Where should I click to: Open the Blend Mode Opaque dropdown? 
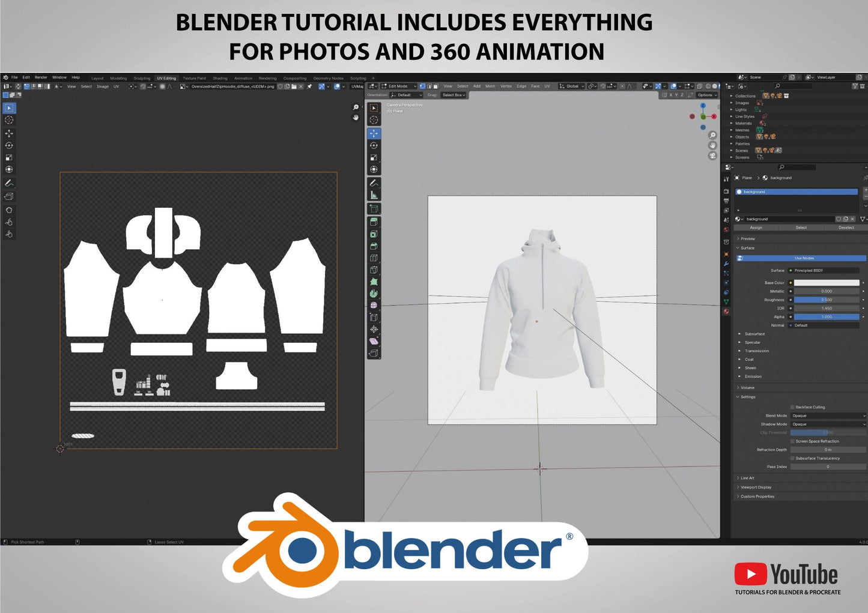point(828,415)
